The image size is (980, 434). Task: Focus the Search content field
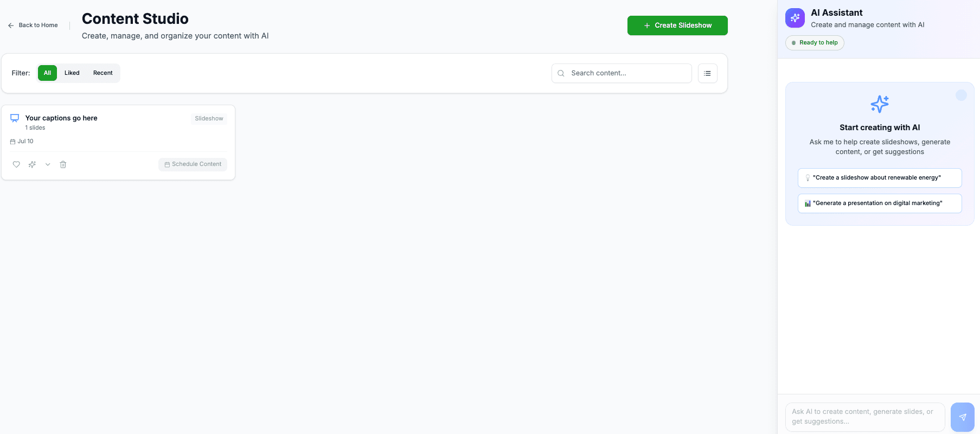[622, 73]
